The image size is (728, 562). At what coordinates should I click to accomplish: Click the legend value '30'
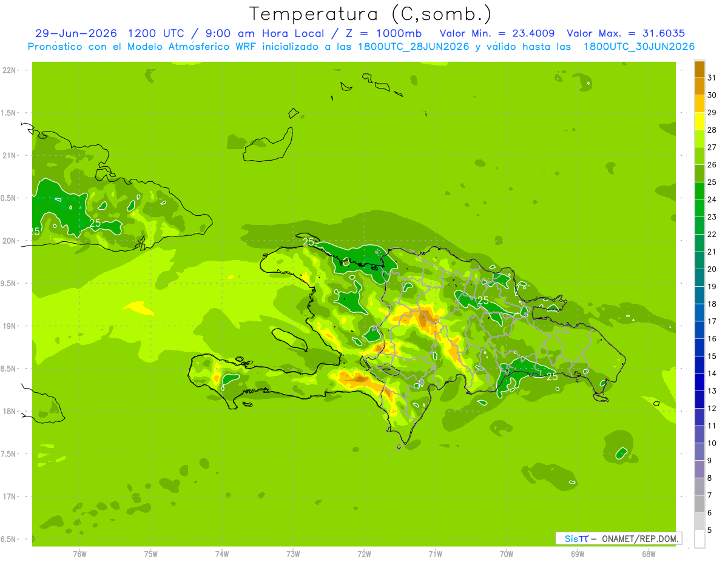pyautogui.click(x=712, y=95)
